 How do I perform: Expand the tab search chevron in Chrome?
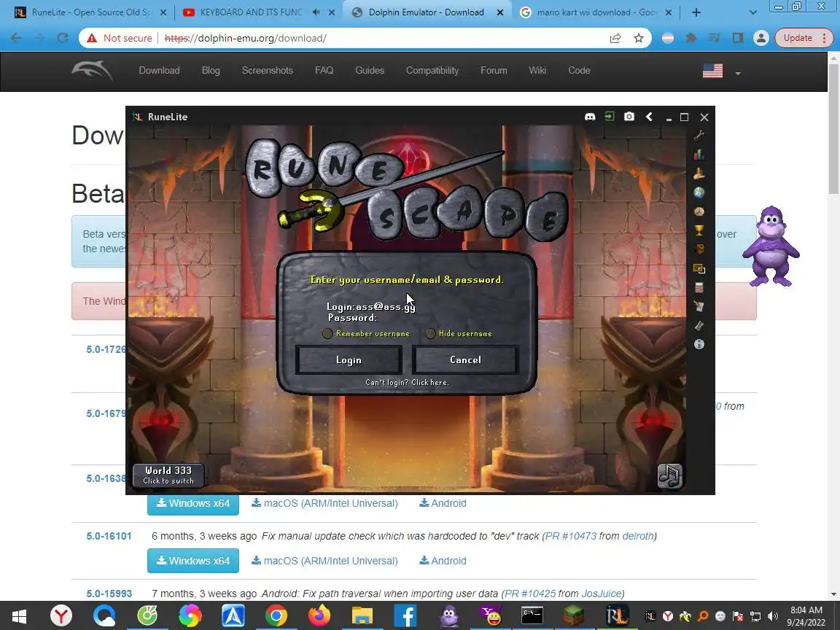(x=752, y=12)
